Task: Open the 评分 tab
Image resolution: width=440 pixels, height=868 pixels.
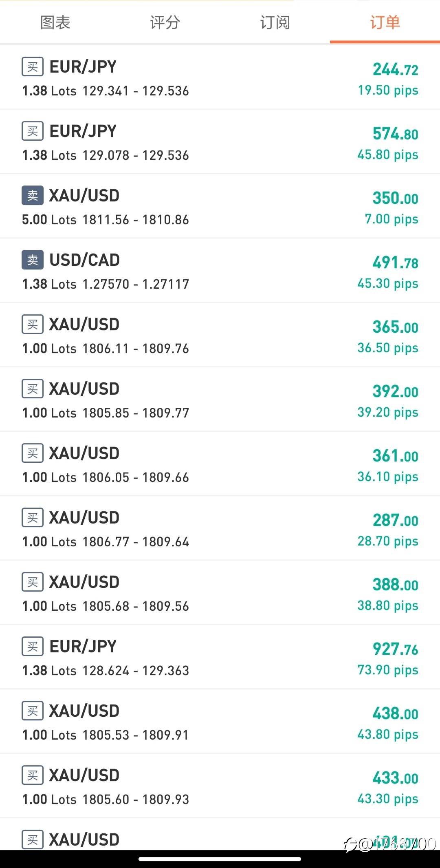Action: pyautogui.click(x=165, y=22)
